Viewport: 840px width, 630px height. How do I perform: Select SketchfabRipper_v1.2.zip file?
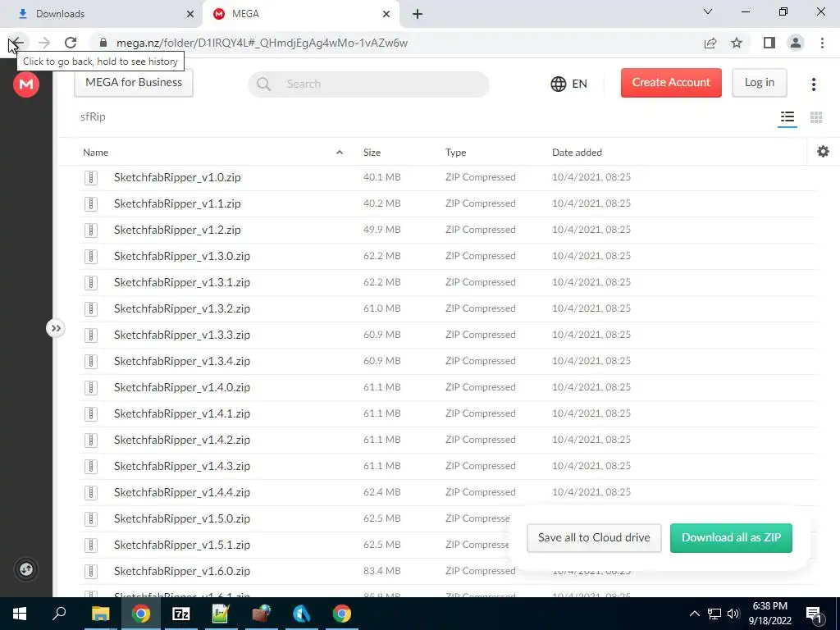(447, 230)
